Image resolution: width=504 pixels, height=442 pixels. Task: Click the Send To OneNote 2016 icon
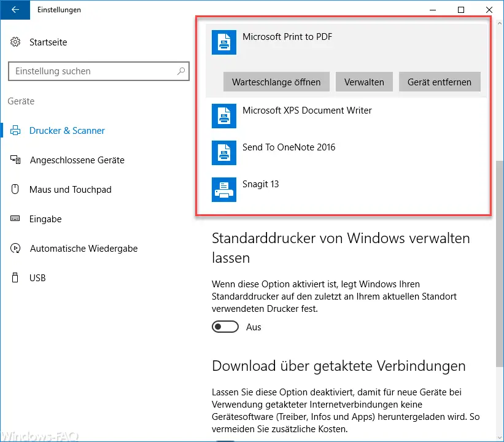pos(223,153)
